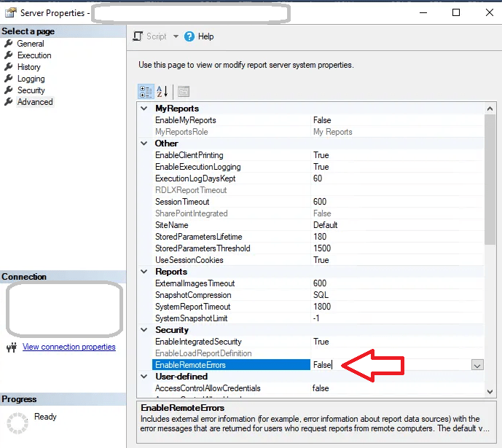Viewport: 502px width, 448px height.
Task: Click the Script toolbar icon
Action: click(138, 36)
